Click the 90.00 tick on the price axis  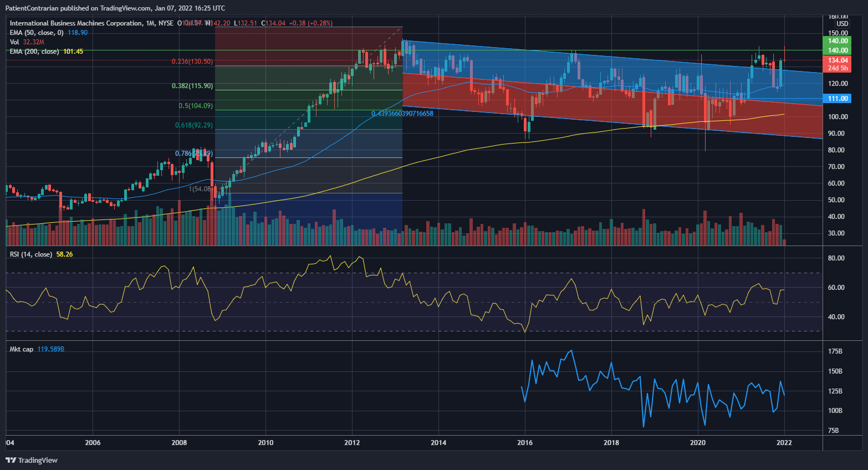pyautogui.click(x=836, y=134)
